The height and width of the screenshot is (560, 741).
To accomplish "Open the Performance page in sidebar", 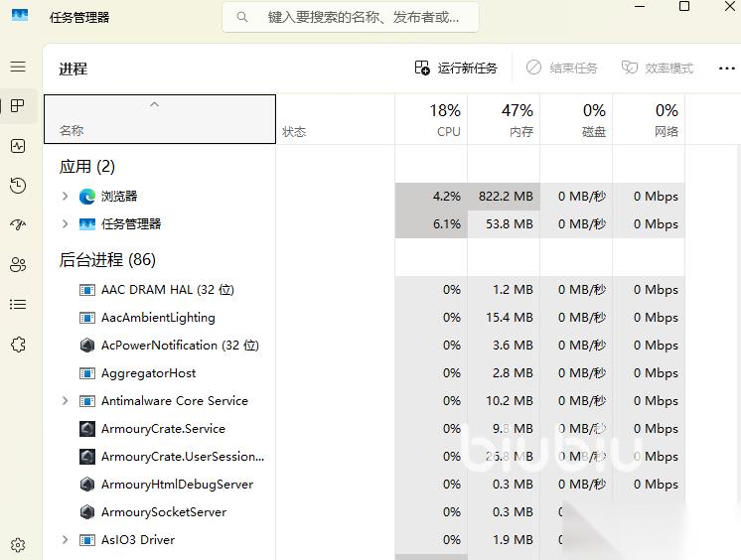I will [x=18, y=146].
